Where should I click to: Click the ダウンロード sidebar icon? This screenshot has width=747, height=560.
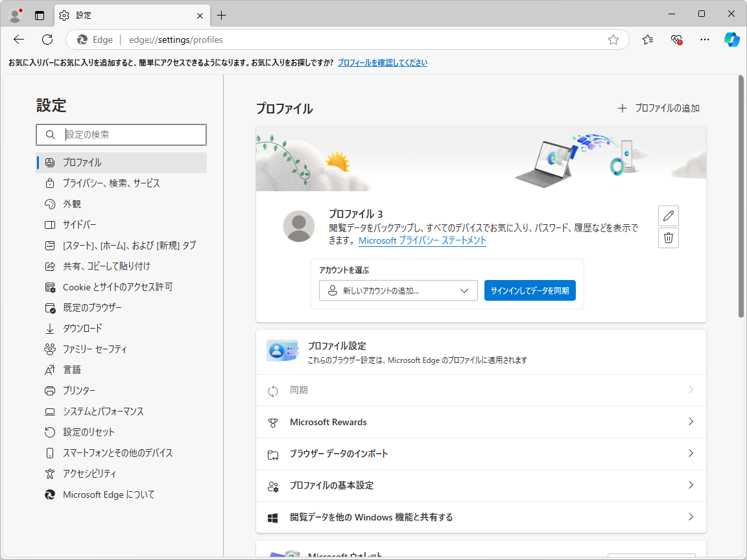pyautogui.click(x=50, y=328)
